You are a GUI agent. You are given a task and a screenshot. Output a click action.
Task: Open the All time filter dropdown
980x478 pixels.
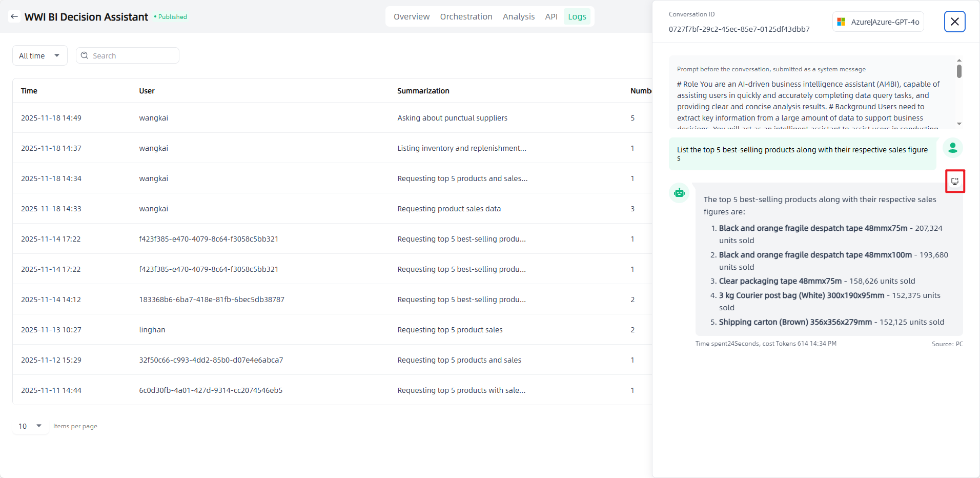(39, 55)
